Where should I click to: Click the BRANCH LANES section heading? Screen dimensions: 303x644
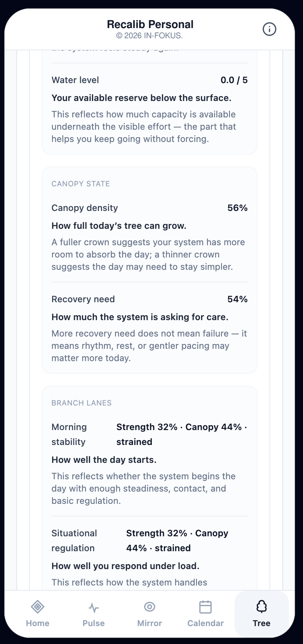click(x=82, y=403)
